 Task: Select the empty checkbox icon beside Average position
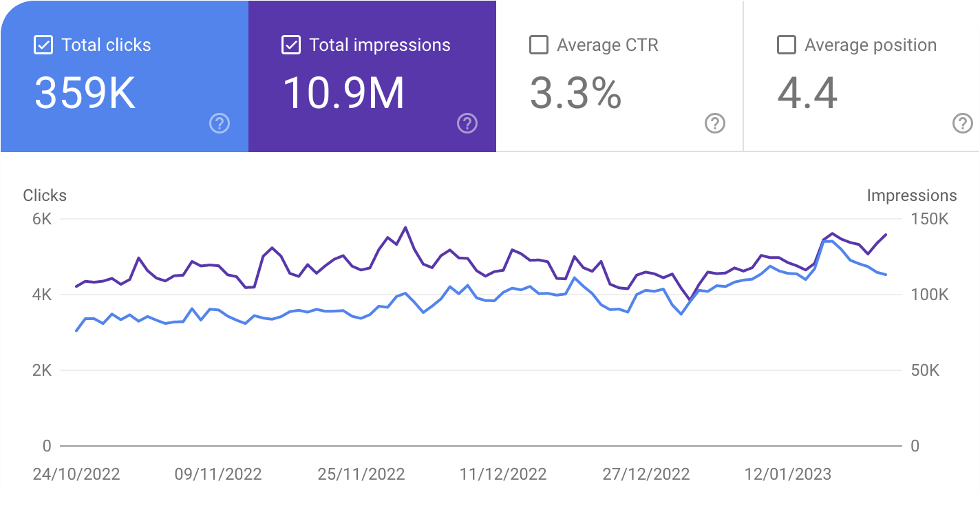[x=785, y=44]
